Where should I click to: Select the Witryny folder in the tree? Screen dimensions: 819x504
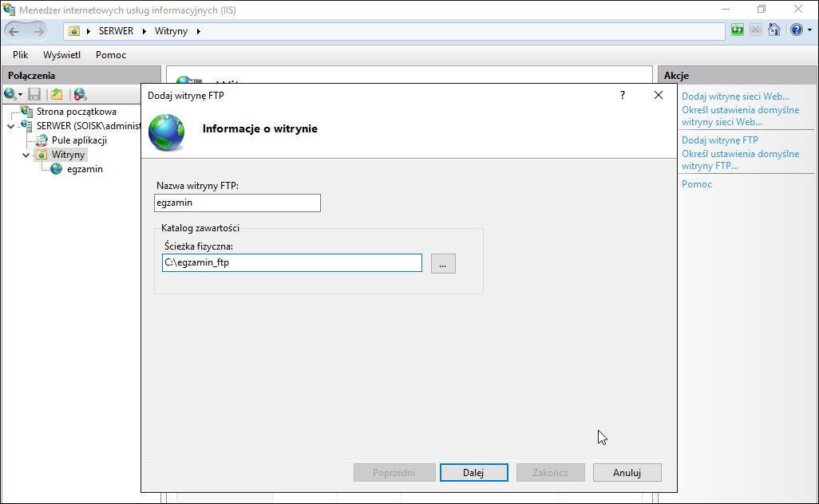(x=68, y=155)
